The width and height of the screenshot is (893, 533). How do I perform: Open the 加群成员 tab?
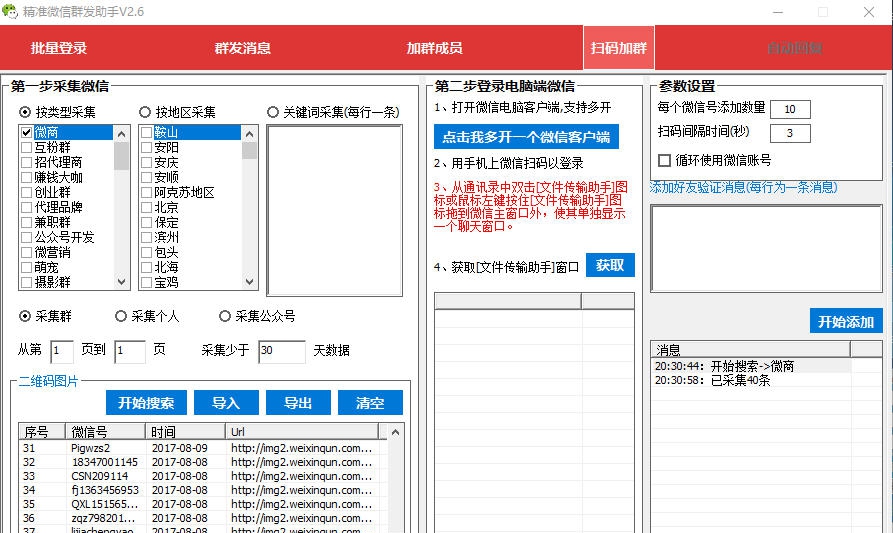434,48
